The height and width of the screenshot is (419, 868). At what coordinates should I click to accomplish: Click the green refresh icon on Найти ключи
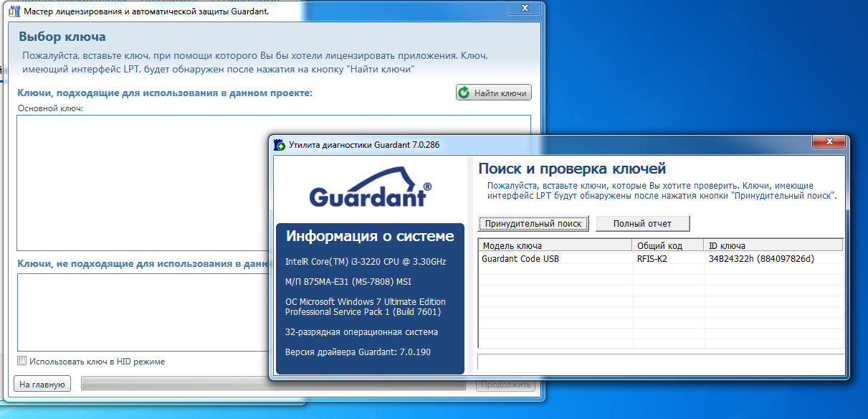point(464,93)
